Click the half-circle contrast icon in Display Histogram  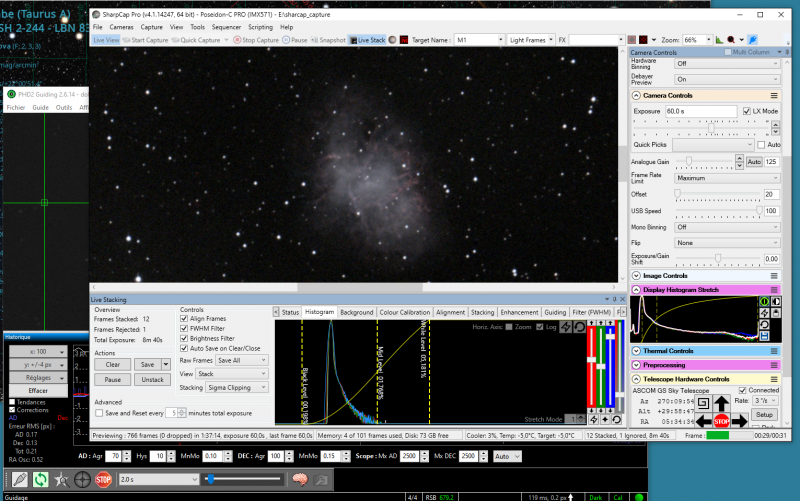point(776,302)
